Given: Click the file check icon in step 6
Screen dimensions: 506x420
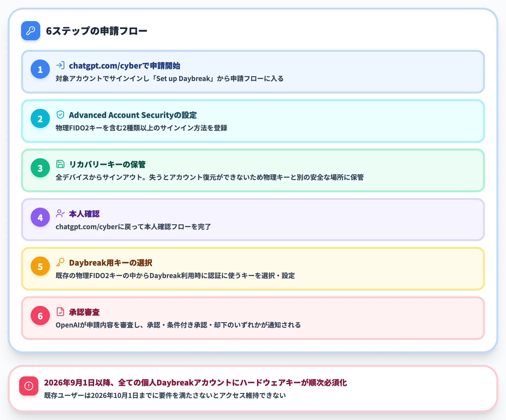Looking at the screenshot, I should 60,312.
